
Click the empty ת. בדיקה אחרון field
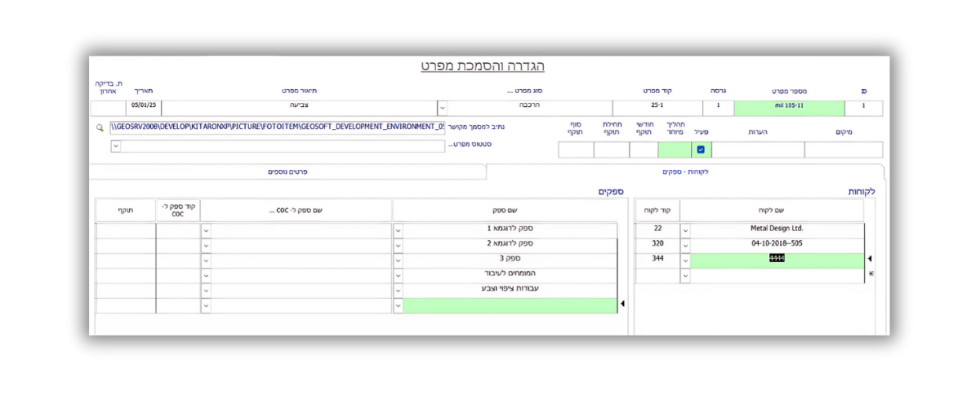point(108,108)
